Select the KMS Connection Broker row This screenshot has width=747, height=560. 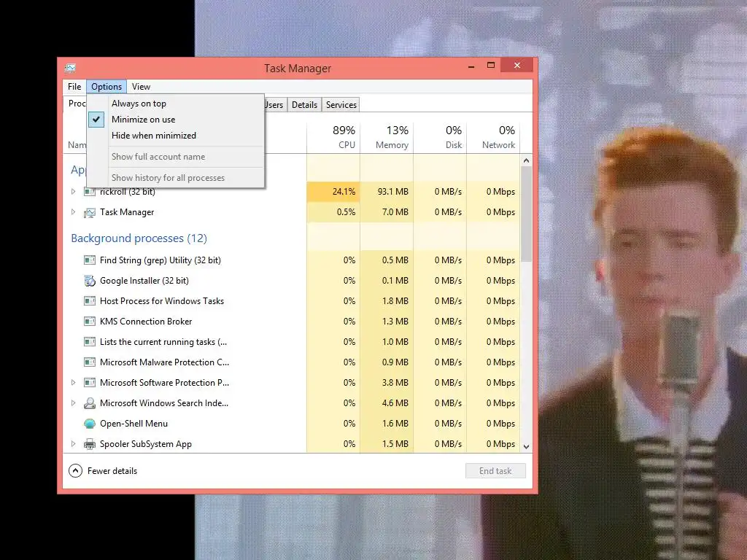point(292,322)
